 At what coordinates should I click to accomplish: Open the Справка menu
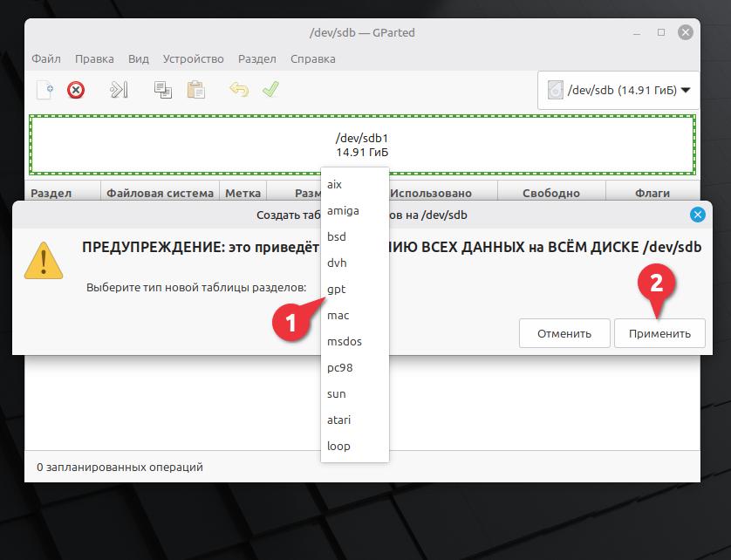(x=313, y=59)
